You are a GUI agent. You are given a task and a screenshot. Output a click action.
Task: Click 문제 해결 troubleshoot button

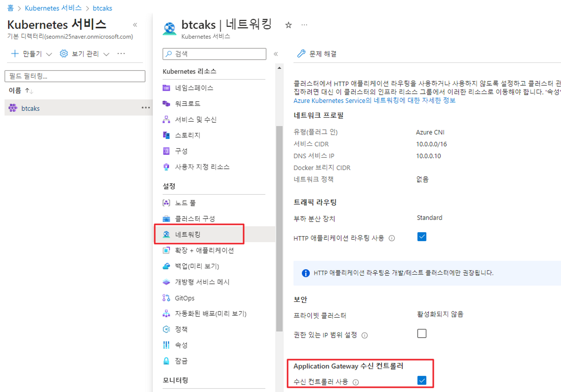(317, 54)
